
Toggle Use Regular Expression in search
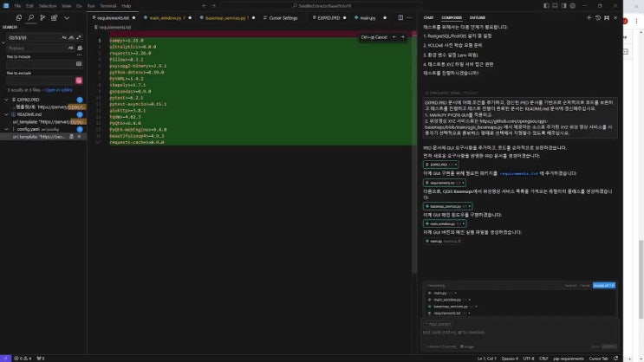[x=79, y=37]
